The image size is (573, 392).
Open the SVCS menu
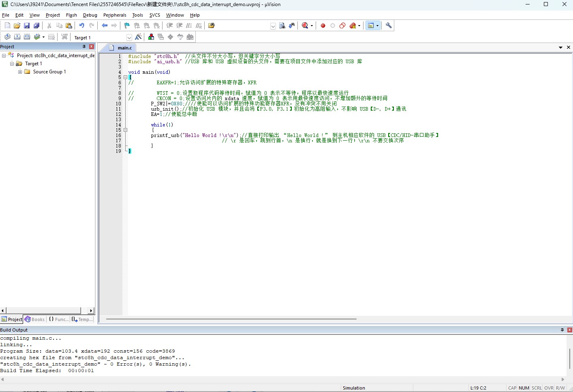[x=154, y=15]
